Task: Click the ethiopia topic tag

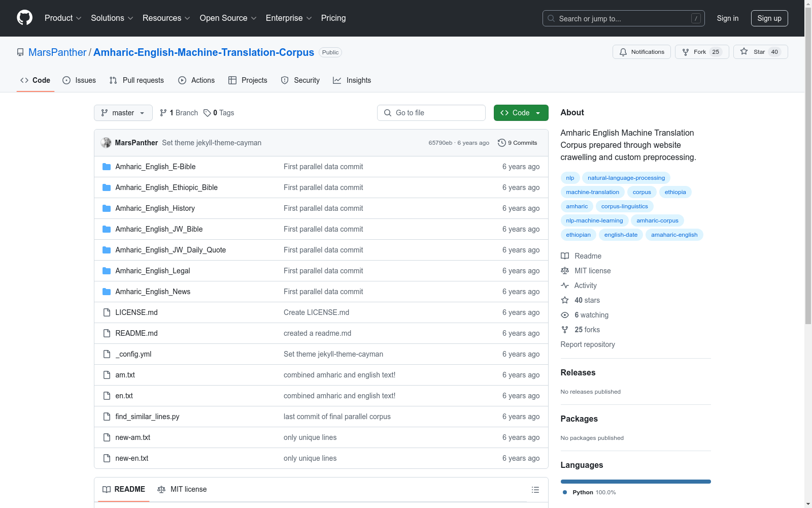Action: click(x=675, y=192)
